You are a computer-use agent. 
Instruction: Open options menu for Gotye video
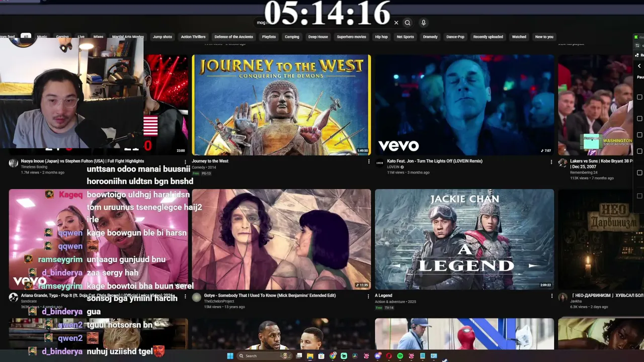pos(368,296)
